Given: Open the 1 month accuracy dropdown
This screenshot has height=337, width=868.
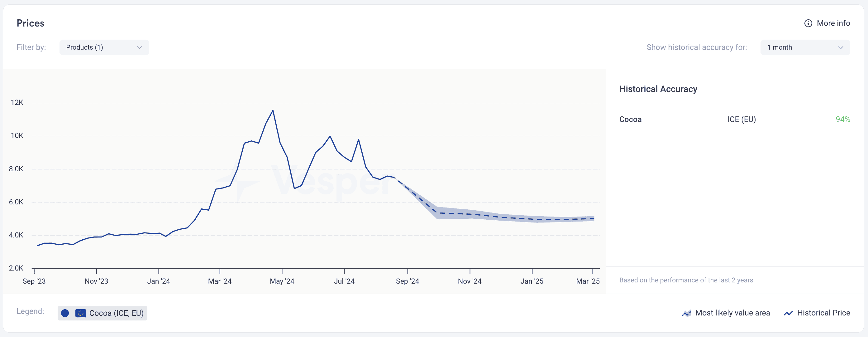Looking at the screenshot, I should click(x=805, y=47).
